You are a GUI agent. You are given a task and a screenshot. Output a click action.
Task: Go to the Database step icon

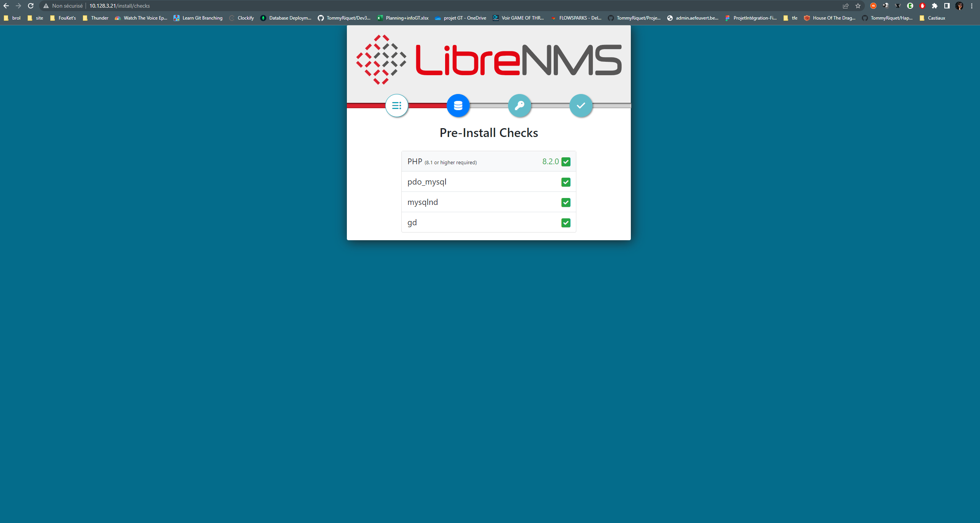458,106
